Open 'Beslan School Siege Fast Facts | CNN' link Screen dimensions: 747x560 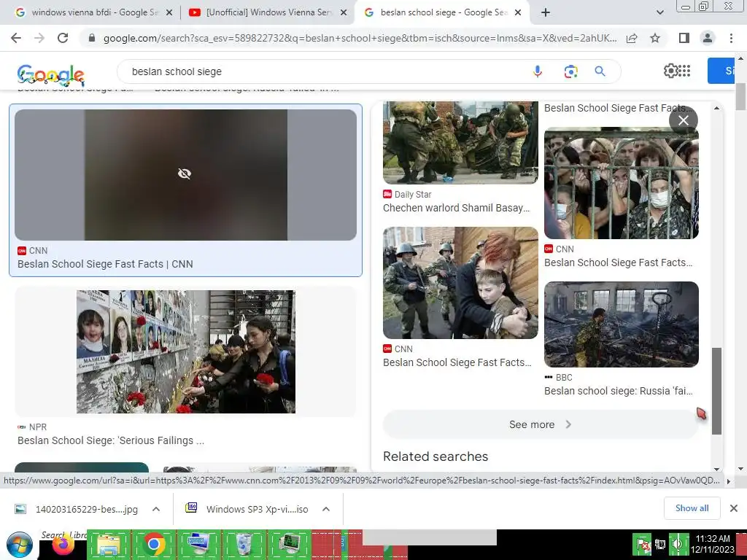point(105,264)
